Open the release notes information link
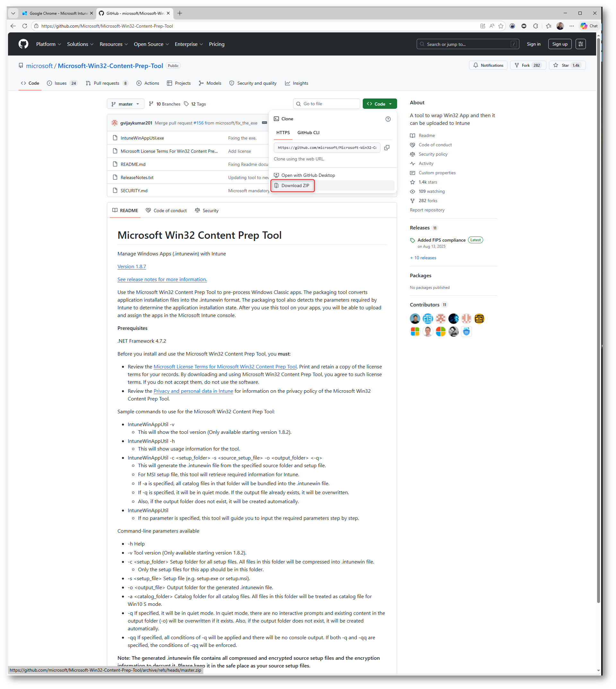The width and height of the screenshot is (616, 689). [x=162, y=280]
